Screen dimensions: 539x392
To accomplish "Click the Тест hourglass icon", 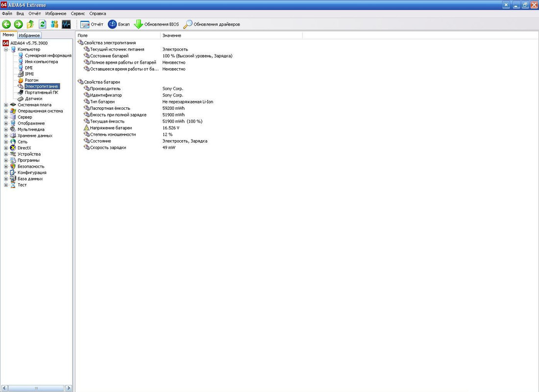I will point(13,185).
